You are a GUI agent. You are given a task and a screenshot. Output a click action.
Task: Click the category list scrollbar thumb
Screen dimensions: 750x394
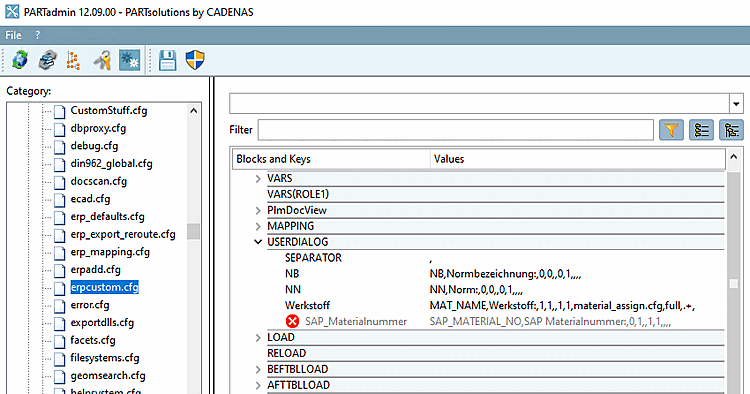[x=193, y=231]
